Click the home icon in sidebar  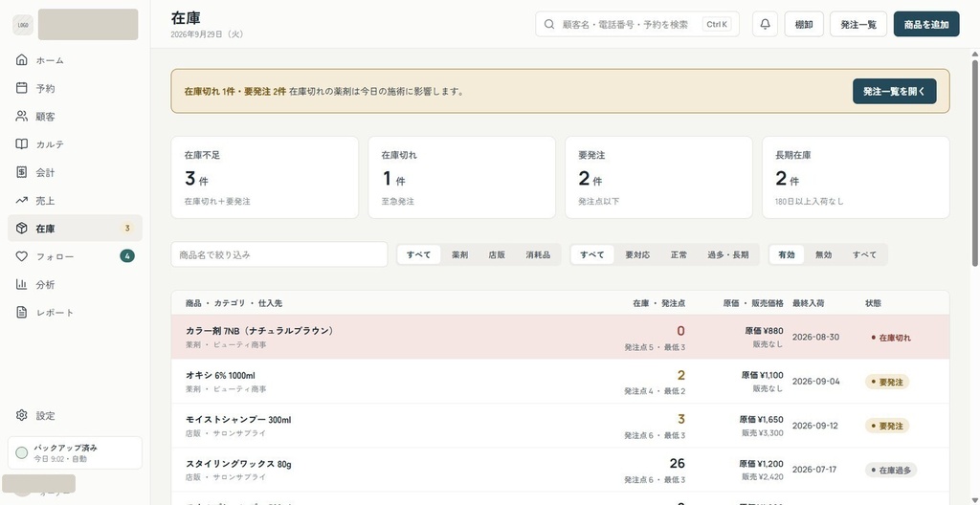22,60
